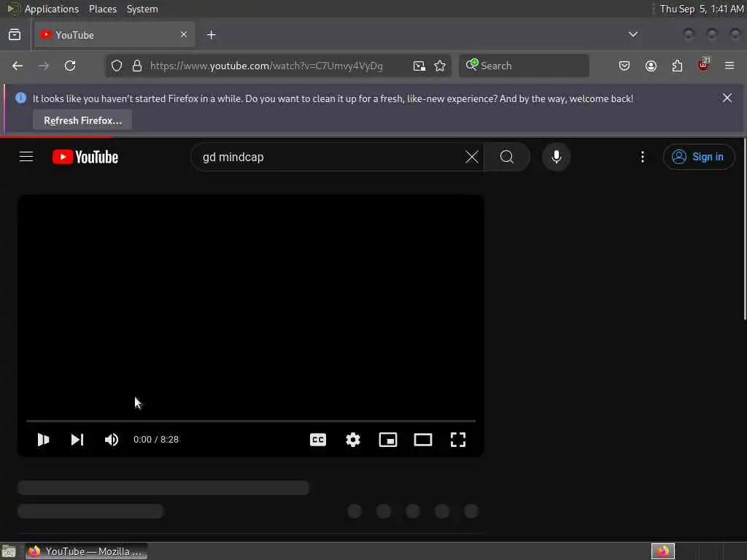Mute the video volume
Screen dimensions: 747x560
tap(112, 440)
